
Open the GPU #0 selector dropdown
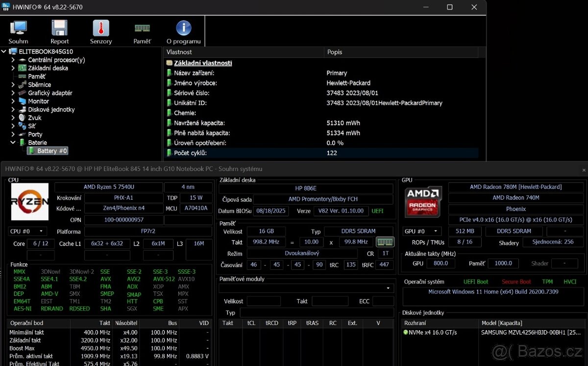[422, 231]
